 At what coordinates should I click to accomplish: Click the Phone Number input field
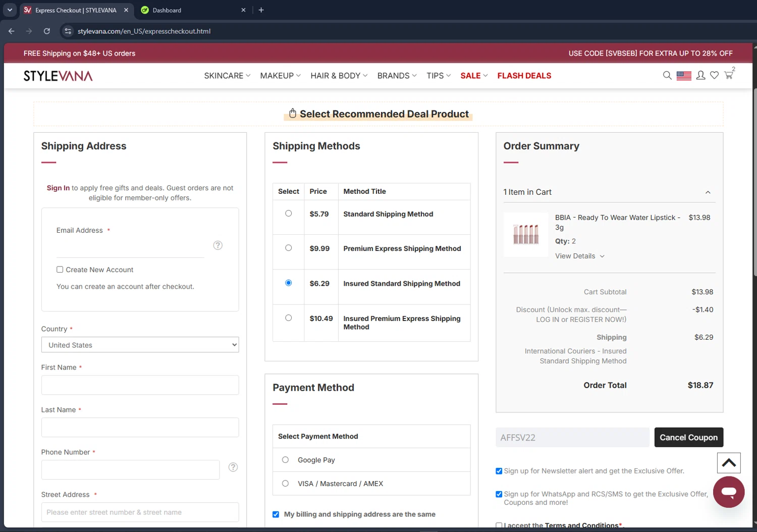tap(130, 470)
